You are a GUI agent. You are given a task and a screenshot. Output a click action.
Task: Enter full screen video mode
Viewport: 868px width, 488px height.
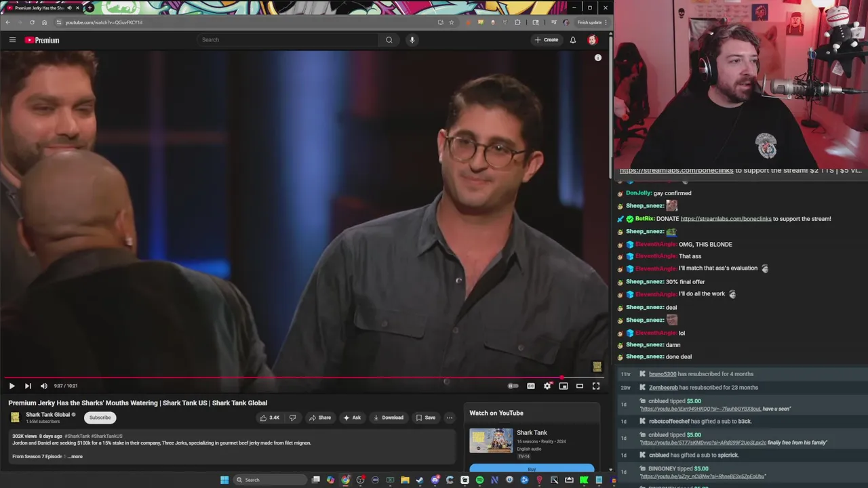(596, 386)
